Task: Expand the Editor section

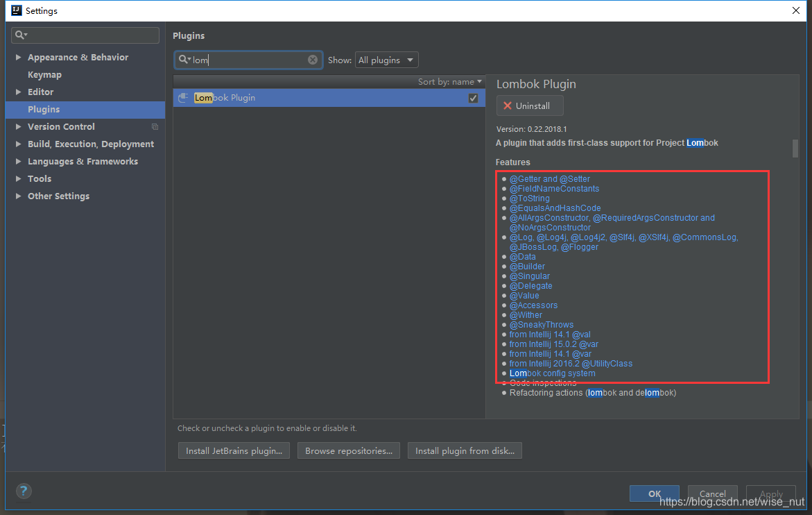Action: point(18,92)
